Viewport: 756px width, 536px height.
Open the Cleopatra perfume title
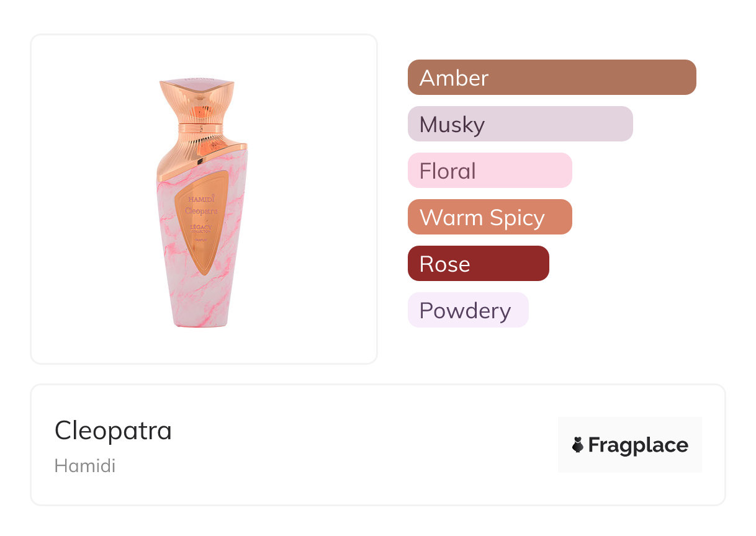click(113, 431)
